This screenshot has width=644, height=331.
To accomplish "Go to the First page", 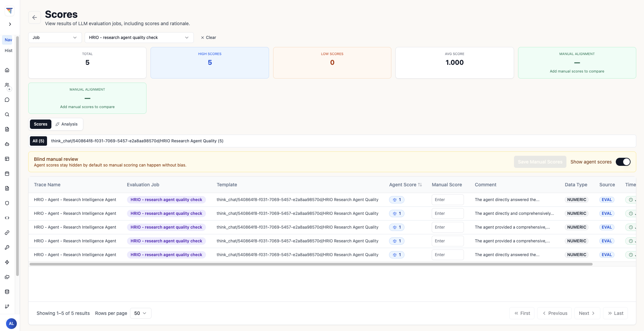I will click(522, 313).
